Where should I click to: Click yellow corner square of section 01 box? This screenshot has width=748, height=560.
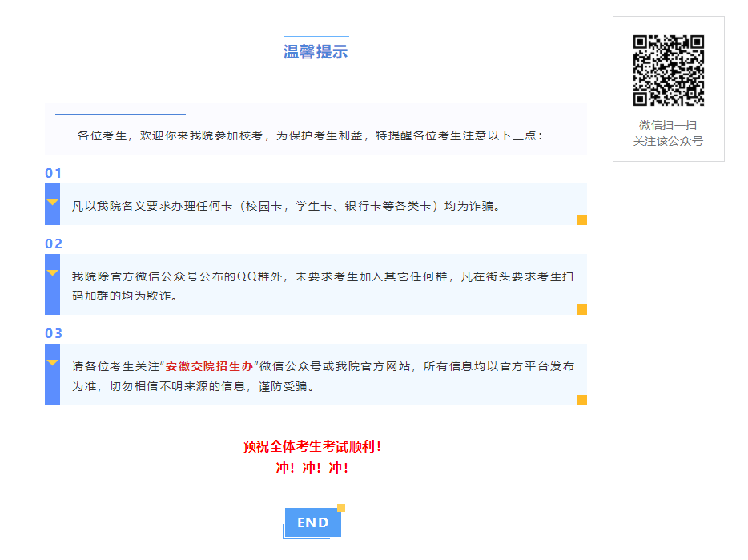tap(581, 220)
